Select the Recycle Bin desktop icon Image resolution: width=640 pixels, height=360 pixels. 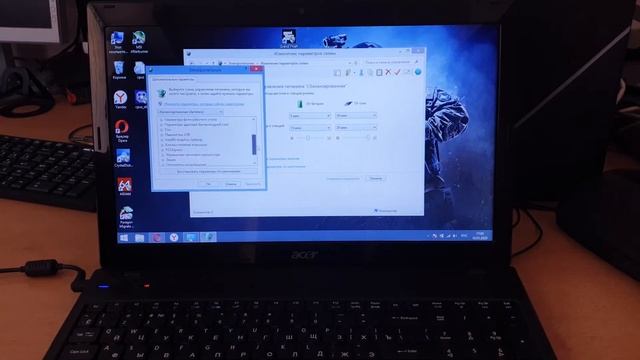tap(119, 70)
